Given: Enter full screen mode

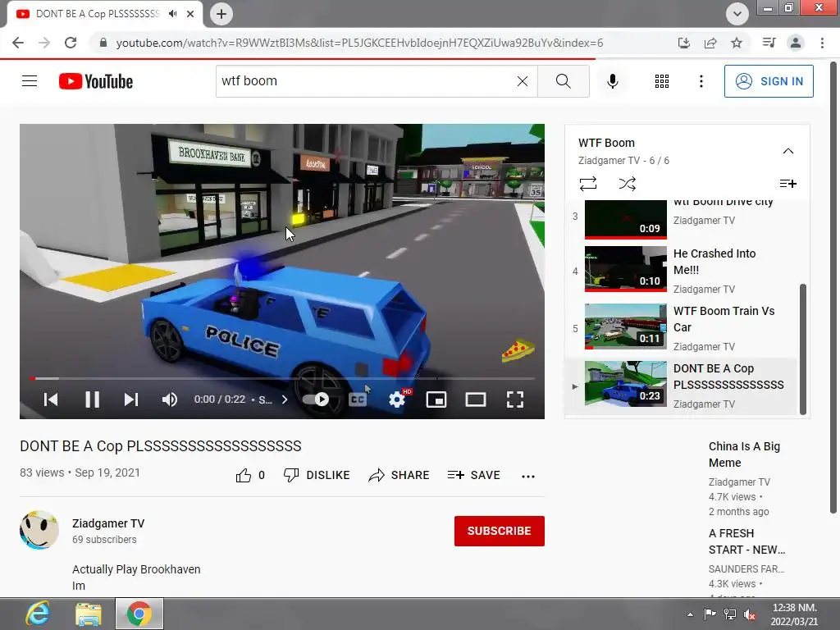Looking at the screenshot, I should point(515,399).
